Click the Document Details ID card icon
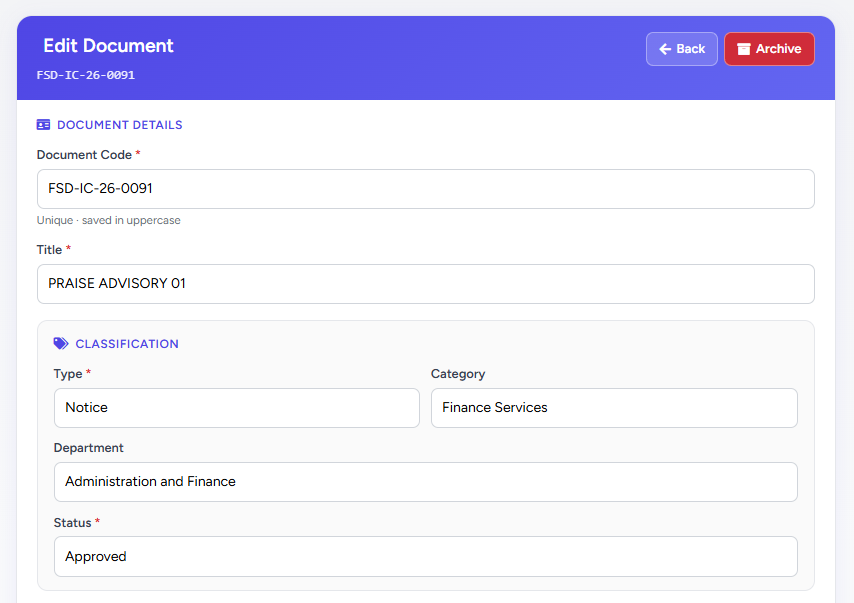Viewport: 854px width, 603px height. pos(43,125)
